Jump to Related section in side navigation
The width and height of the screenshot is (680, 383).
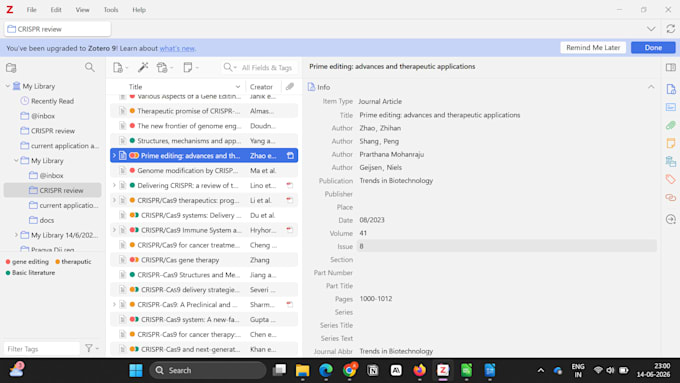coord(671,197)
